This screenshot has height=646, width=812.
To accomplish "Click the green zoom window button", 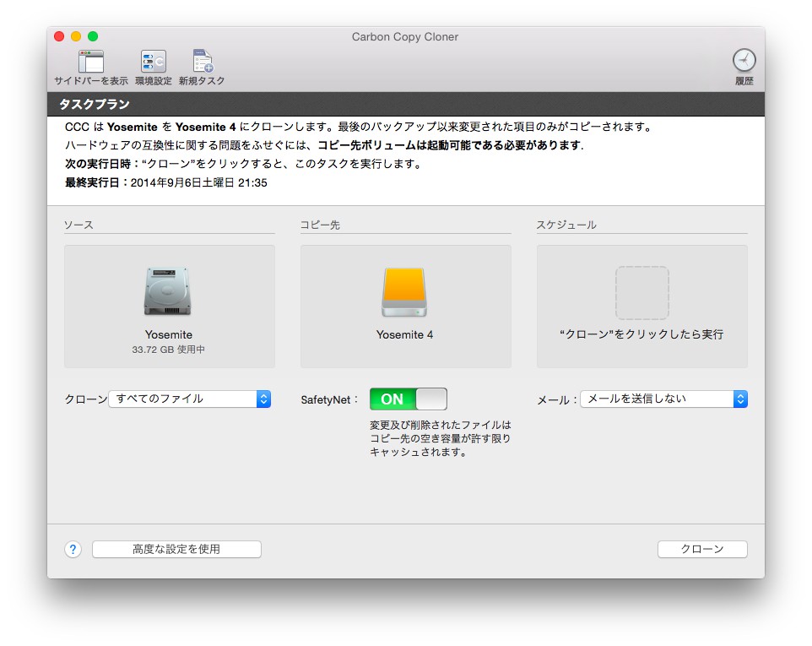I will (x=93, y=36).
